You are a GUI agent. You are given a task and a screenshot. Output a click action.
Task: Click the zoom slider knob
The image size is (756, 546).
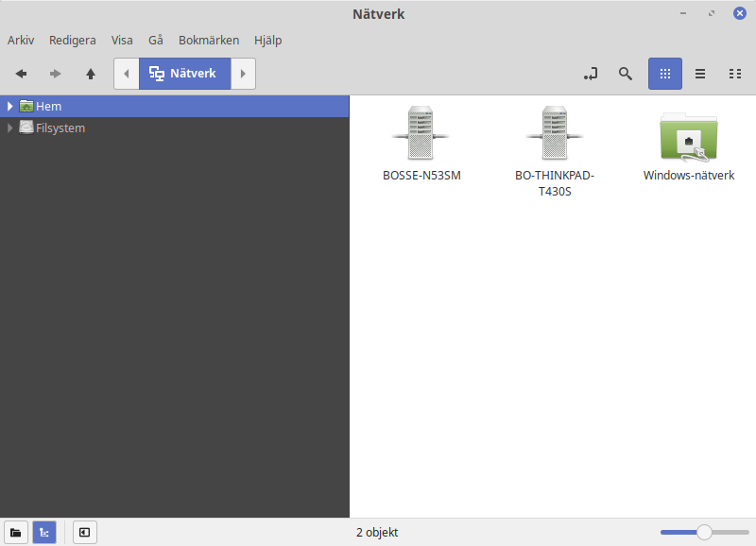pyautogui.click(x=704, y=533)
